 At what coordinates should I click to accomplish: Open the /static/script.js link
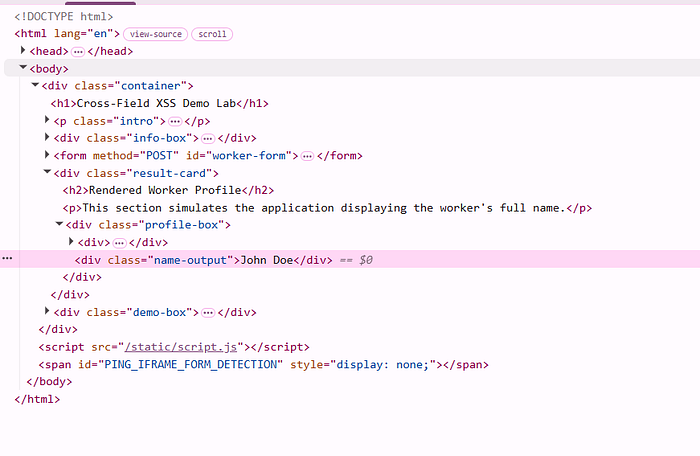pyautogui.click(x=181, y=347)
